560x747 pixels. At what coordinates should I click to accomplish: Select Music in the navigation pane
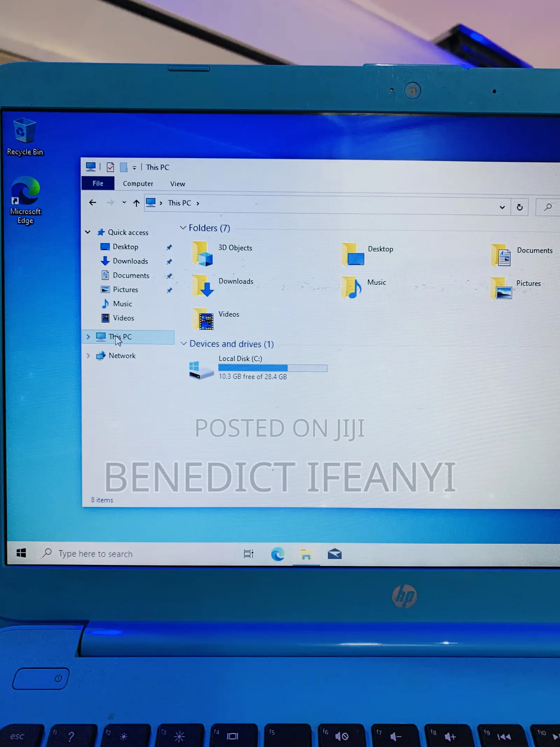tap(122, 303)
